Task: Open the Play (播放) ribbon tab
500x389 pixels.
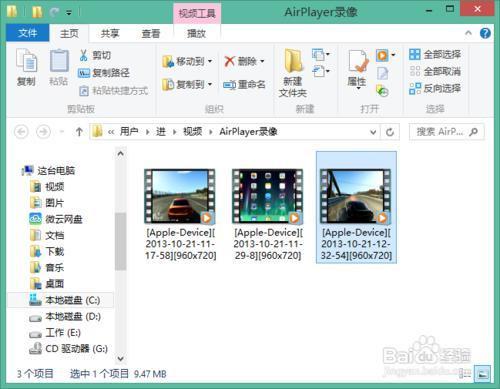Action: (197, 33)
